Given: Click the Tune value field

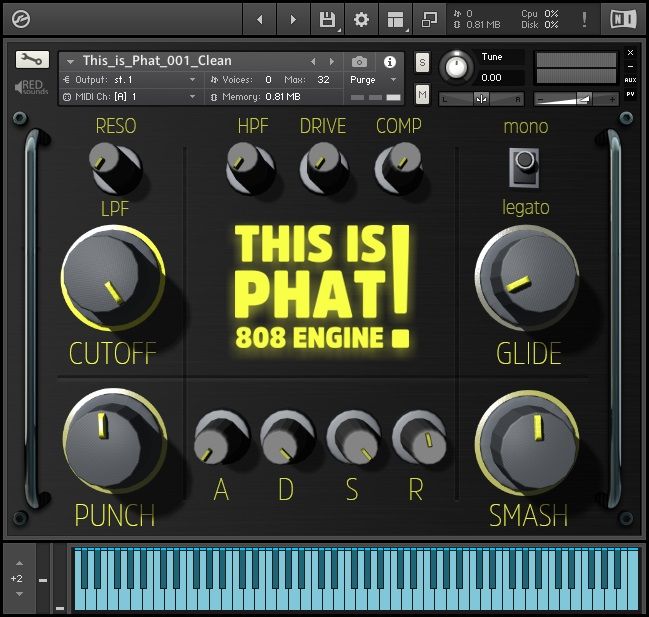Looking at the screenshot, I should click(x=500, y=77).
